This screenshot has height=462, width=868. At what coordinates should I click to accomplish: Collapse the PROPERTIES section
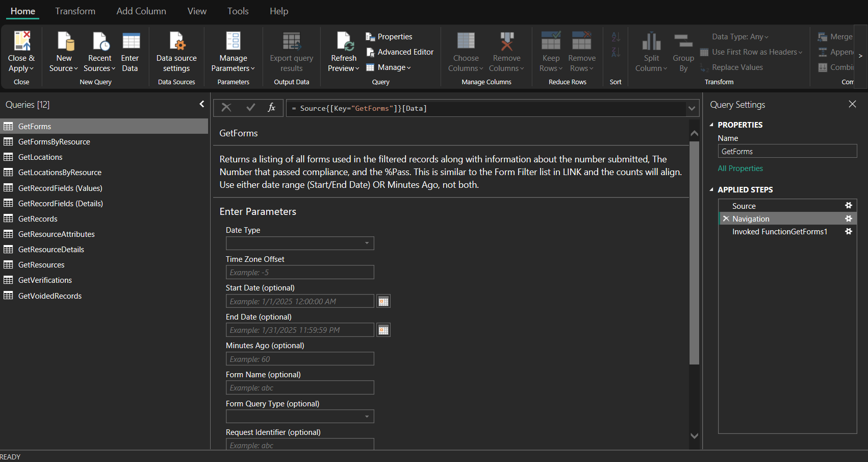pyautogui.click(x=712, y=125)
